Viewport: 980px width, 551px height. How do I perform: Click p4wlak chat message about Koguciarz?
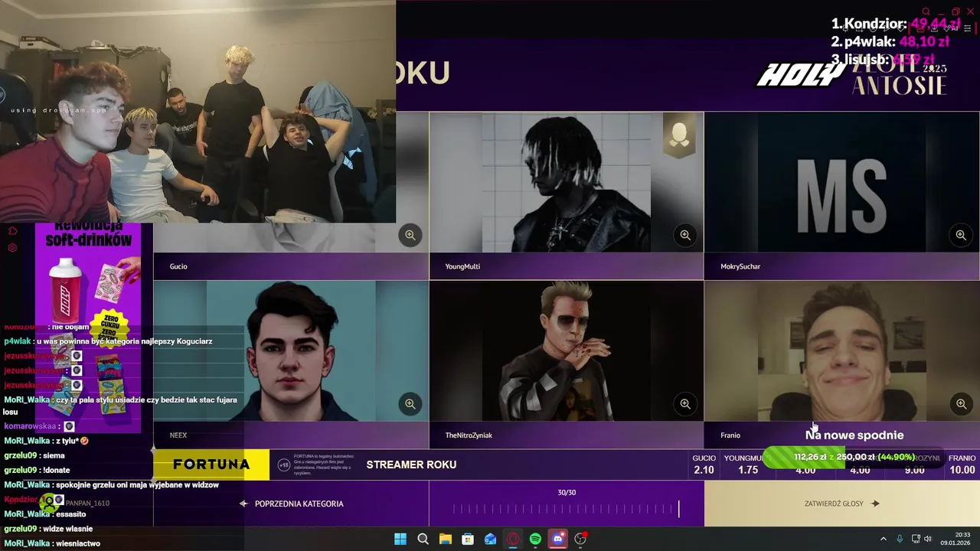(x=108, y=341)
